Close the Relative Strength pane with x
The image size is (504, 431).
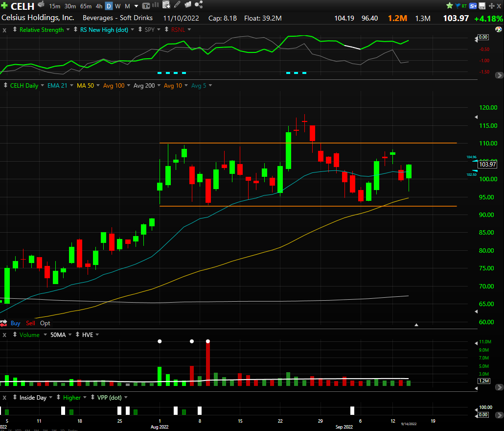point(4,30)
